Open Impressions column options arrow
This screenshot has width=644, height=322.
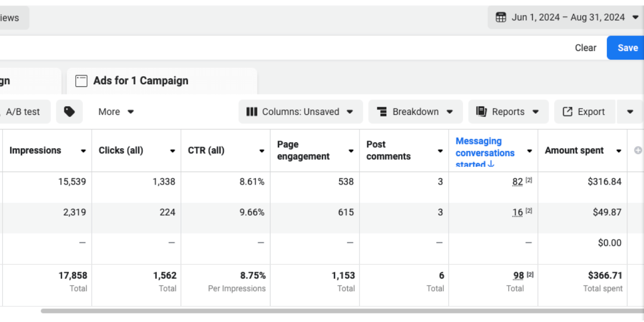(83, 151)
